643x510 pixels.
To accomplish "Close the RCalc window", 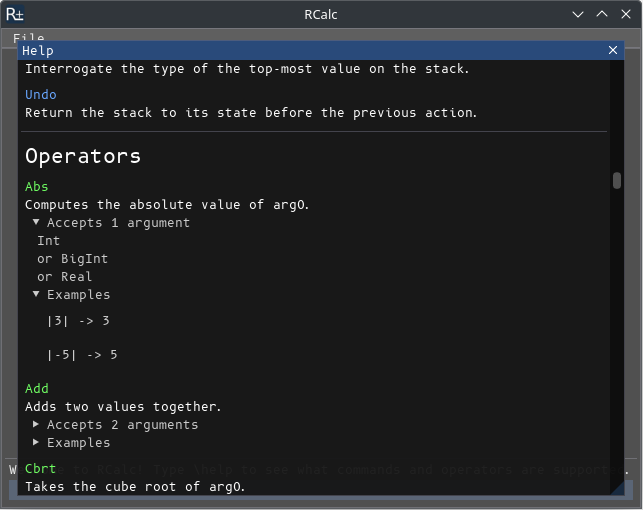I will (x=626, y=14).
